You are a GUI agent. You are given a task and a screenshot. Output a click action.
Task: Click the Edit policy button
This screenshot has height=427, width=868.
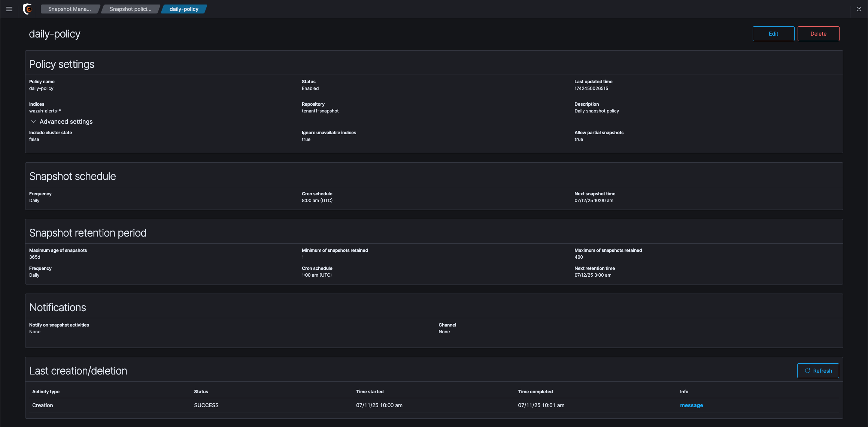click(x=773, y=34)
